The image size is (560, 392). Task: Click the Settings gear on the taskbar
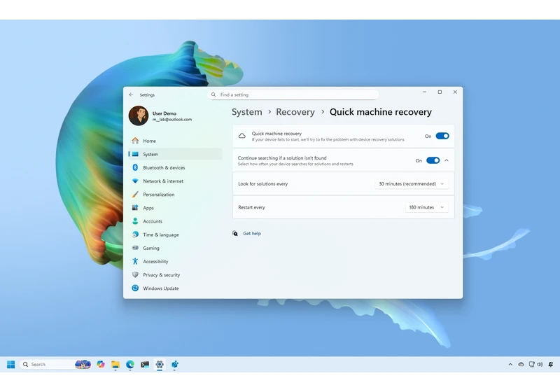coord(160,364)
